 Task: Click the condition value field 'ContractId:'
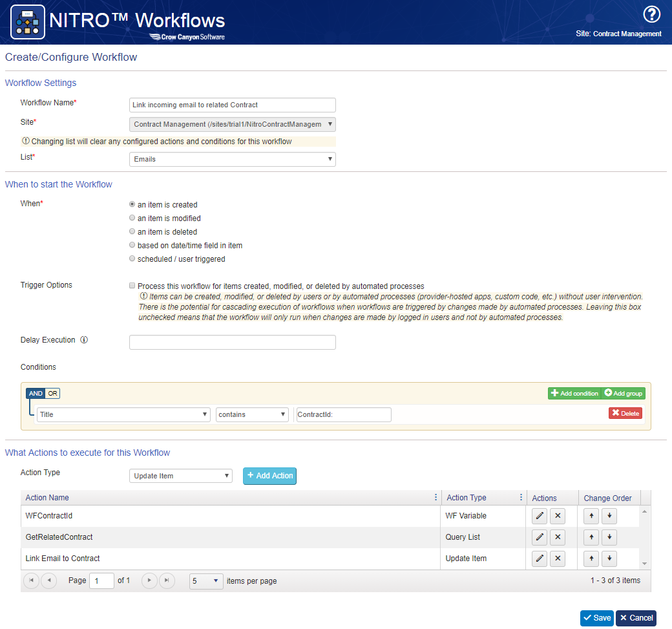pos(344,414)
